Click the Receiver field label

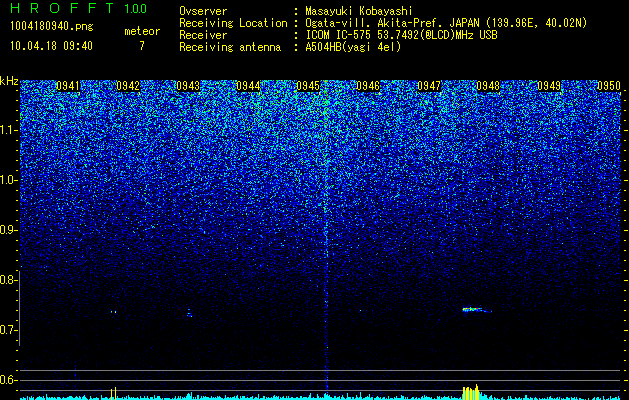(203, 35)
